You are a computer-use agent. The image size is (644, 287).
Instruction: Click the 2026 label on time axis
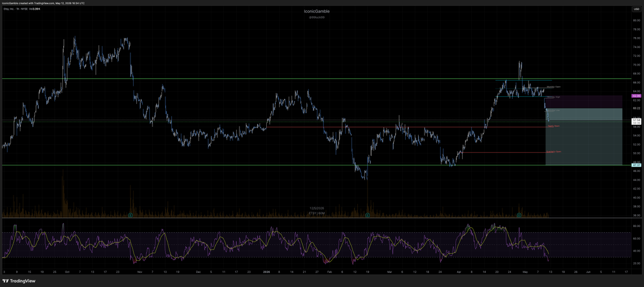[266, 272]
